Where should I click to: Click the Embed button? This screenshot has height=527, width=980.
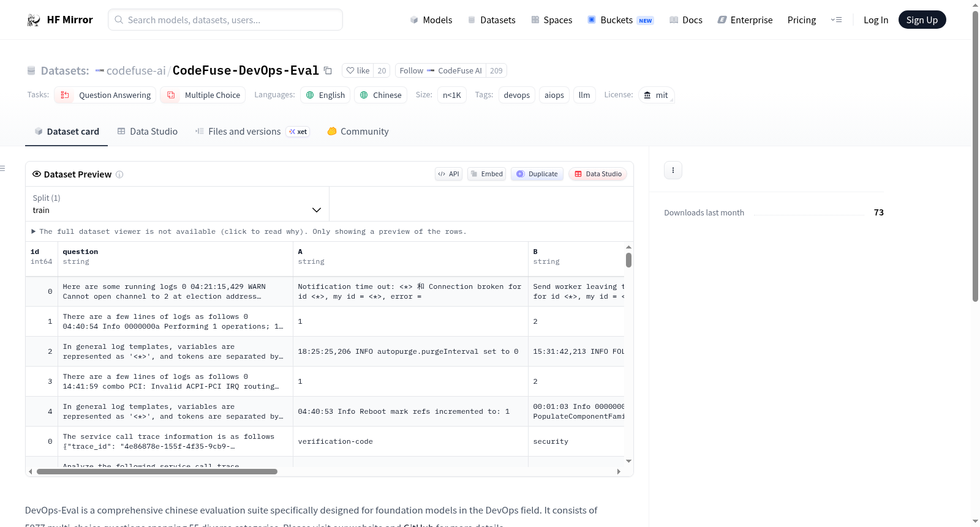point(486,174)
